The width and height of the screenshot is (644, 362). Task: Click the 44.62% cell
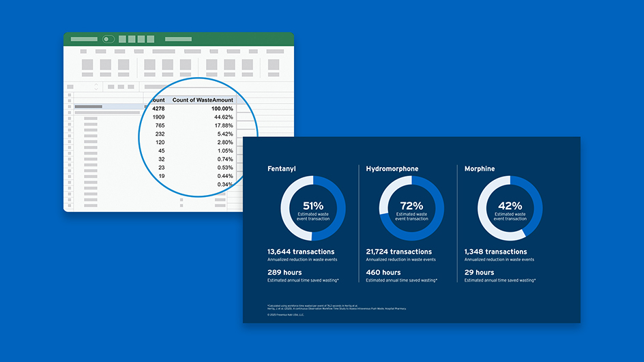tap(223, 117)
